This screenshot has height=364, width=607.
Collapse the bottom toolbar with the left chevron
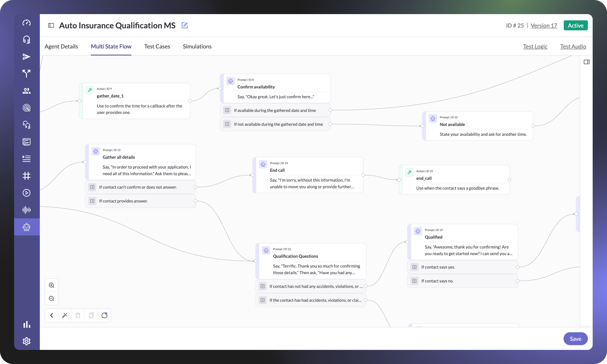click(x=51, y=315)
